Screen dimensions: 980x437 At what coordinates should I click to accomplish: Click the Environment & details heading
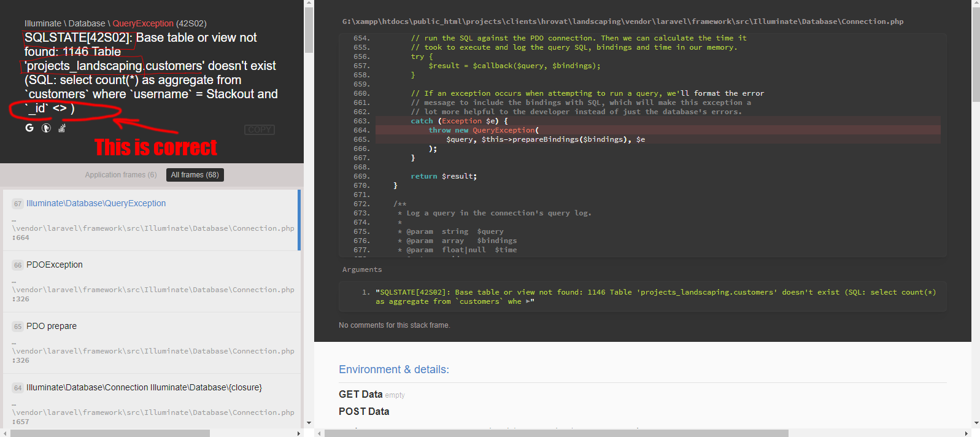click(x=394, y=369)
